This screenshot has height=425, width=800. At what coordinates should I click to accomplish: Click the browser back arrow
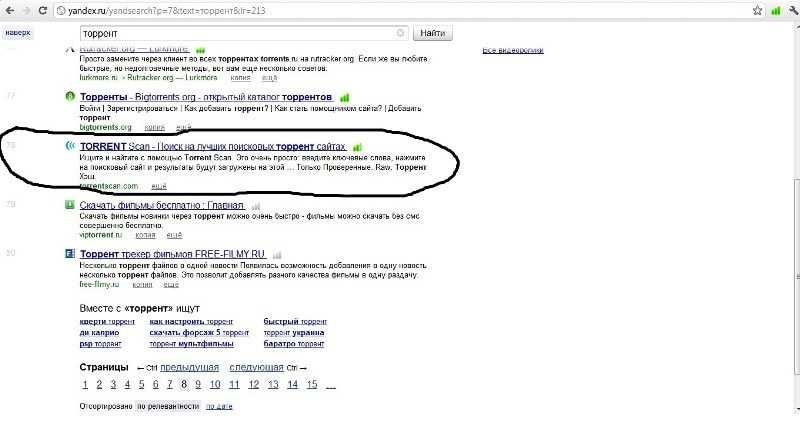[x=11, y=10]
